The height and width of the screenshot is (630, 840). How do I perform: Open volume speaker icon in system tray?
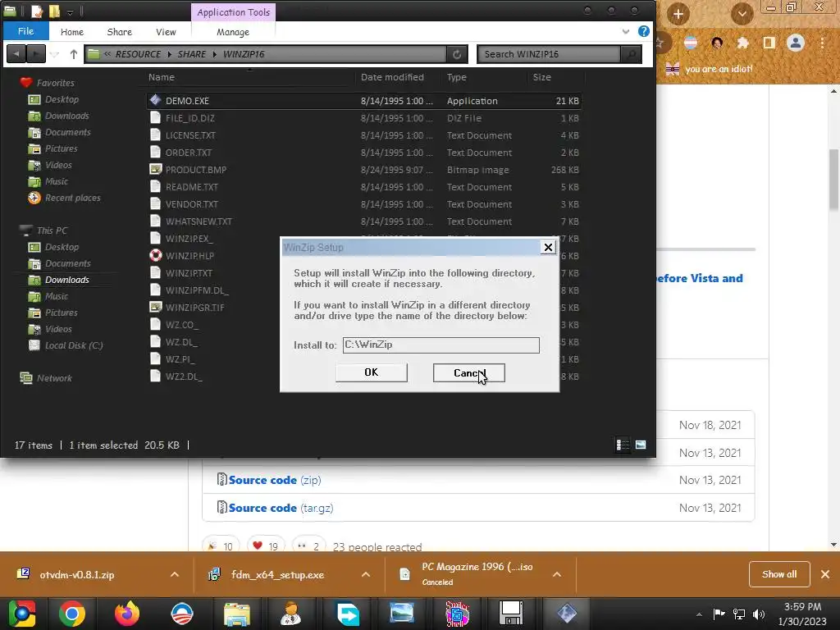point(759,614)
